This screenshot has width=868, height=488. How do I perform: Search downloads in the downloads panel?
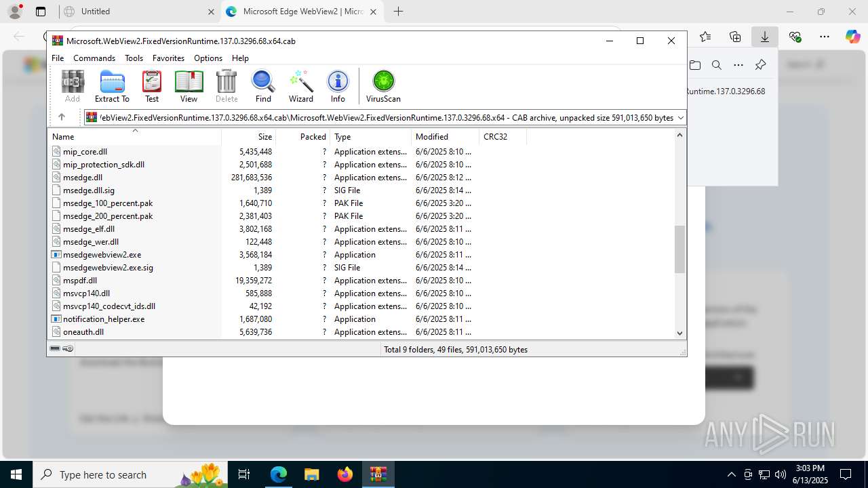716,65
